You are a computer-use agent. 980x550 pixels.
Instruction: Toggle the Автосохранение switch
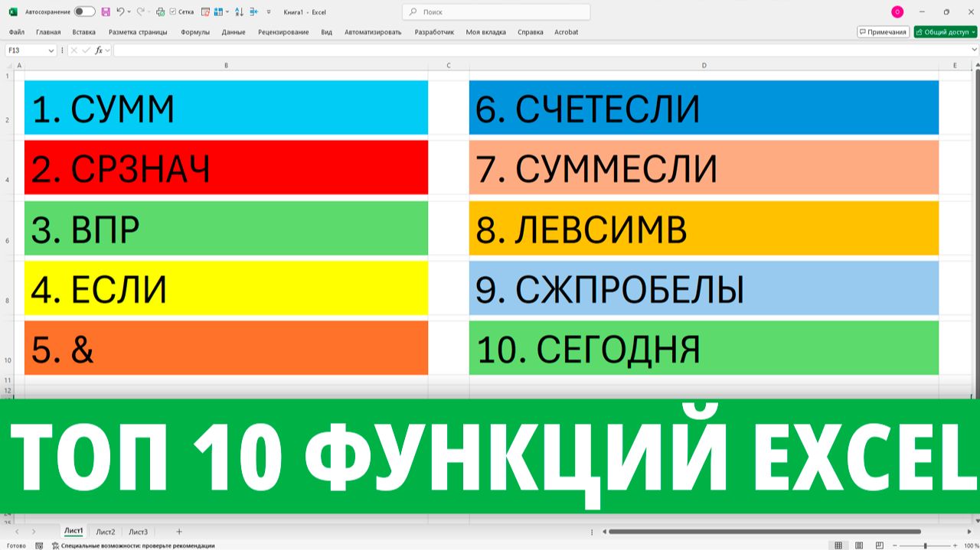(x=85, y=12)
